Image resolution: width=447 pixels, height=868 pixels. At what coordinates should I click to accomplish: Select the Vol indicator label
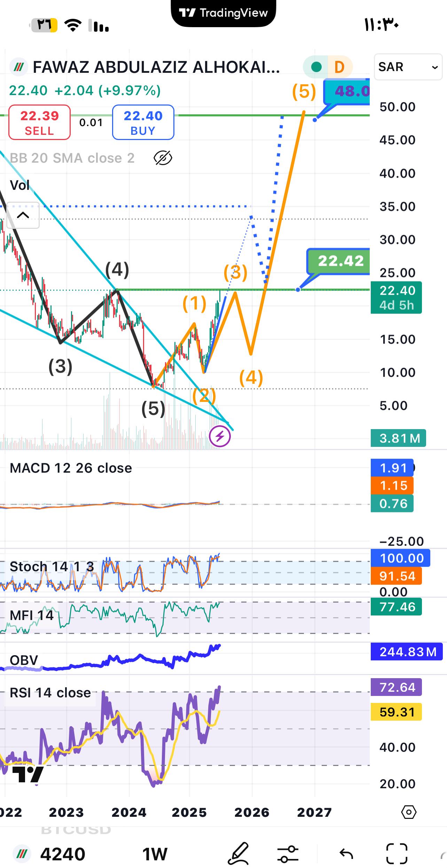[20, 185]
